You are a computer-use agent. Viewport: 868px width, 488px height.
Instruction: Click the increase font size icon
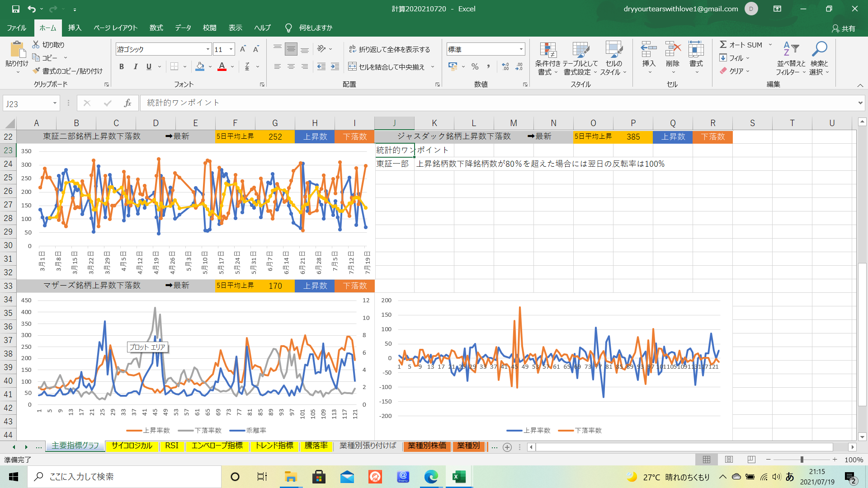click(243, 49)
